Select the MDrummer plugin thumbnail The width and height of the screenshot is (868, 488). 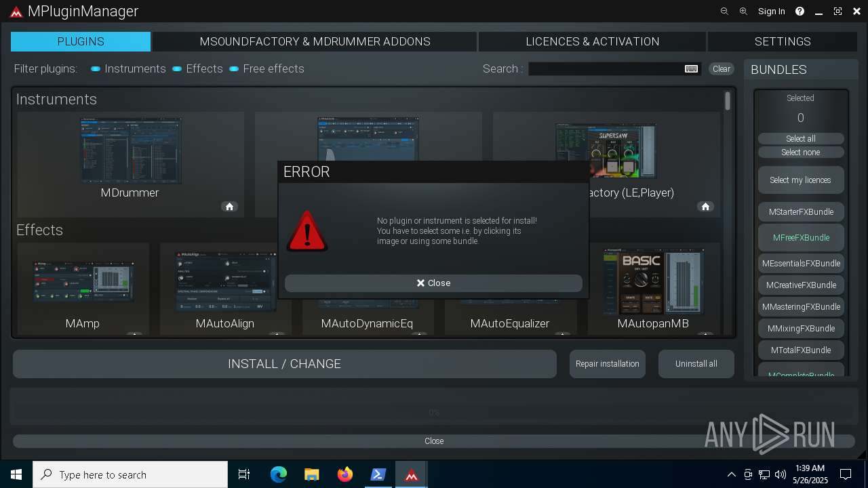pos(131,150)
